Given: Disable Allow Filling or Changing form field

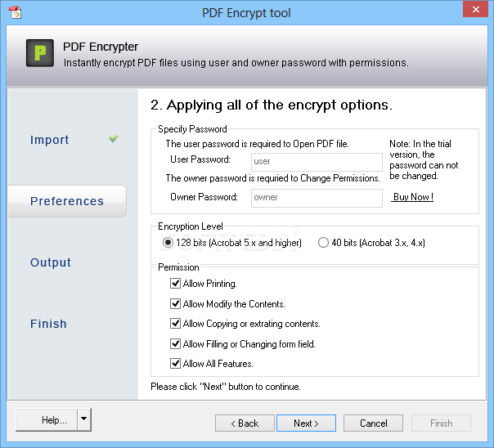Looking at the screenshot, I should click(x=175, y=343).
